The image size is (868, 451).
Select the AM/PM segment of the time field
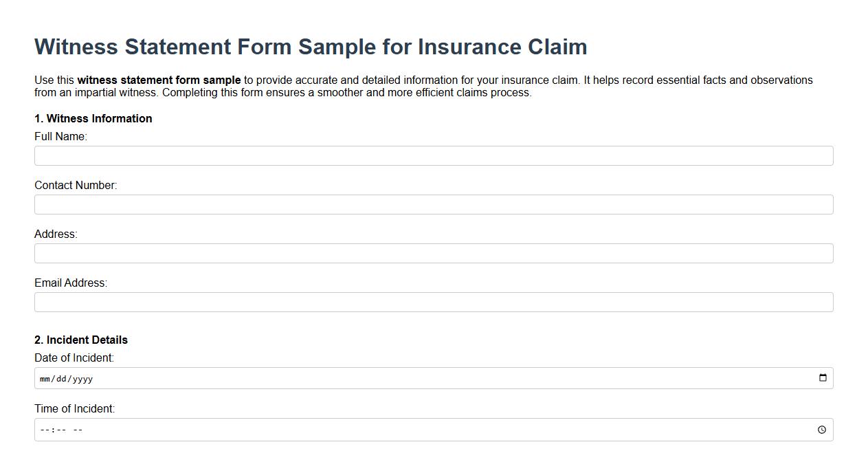click(x=76, y=429)
